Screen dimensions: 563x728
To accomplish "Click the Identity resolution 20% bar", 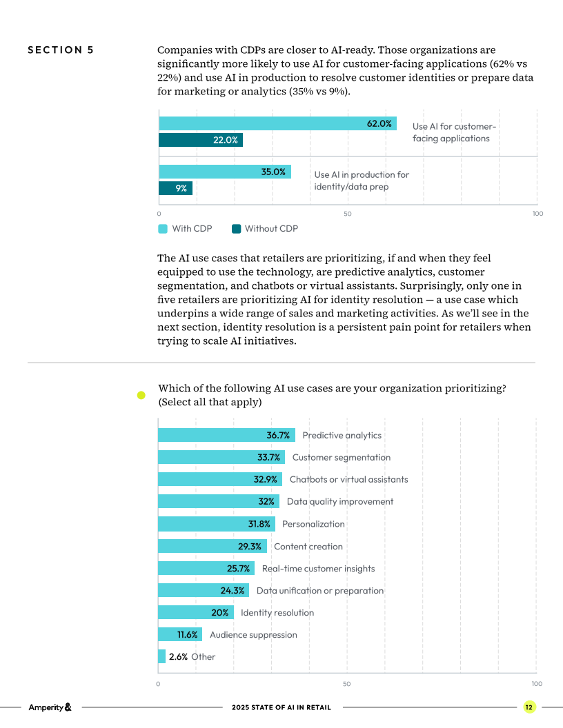I will click(195, 612).
